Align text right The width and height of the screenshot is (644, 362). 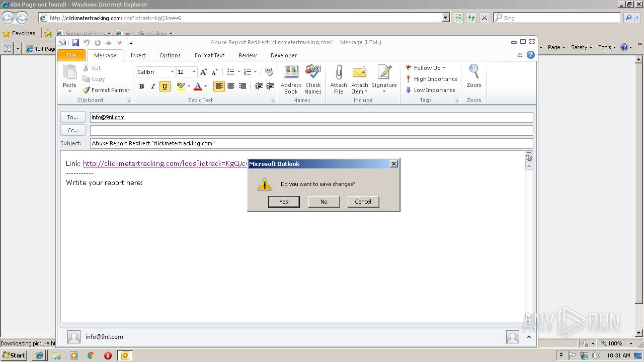(x=242, y=86)
